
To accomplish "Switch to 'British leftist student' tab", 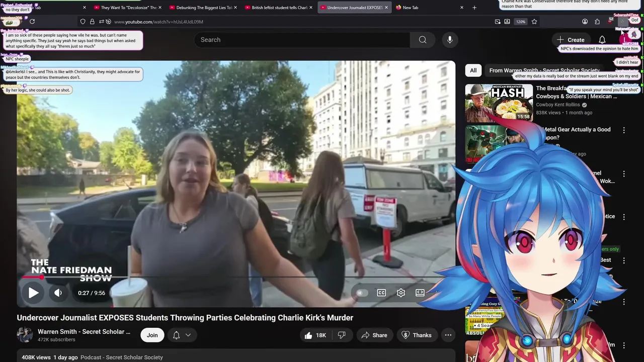I will (280, 8).
